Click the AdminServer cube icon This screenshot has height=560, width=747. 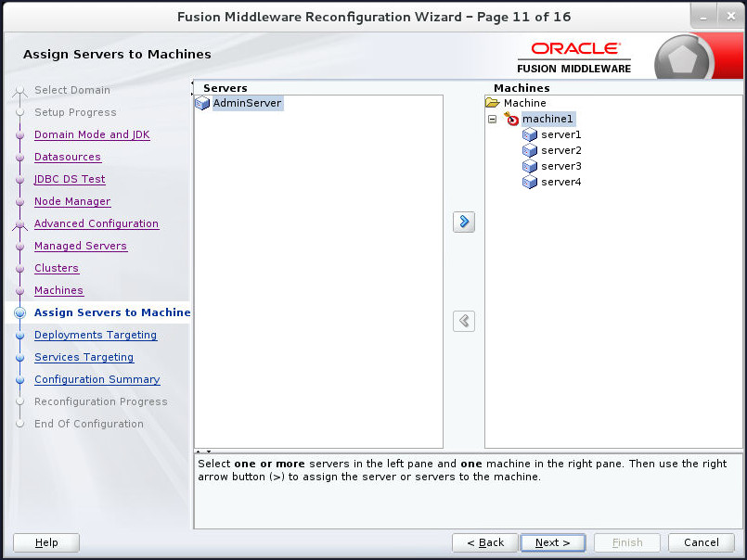pos(202,103)
